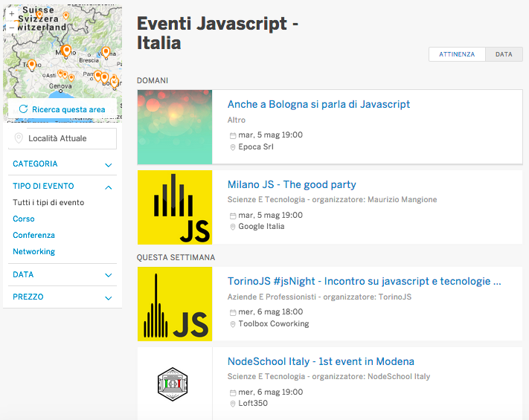The width and height of the screenshot is (529, 420).
Task: Collapse the TIPO DI EVENTO section
Action: [x=62, y=186]
